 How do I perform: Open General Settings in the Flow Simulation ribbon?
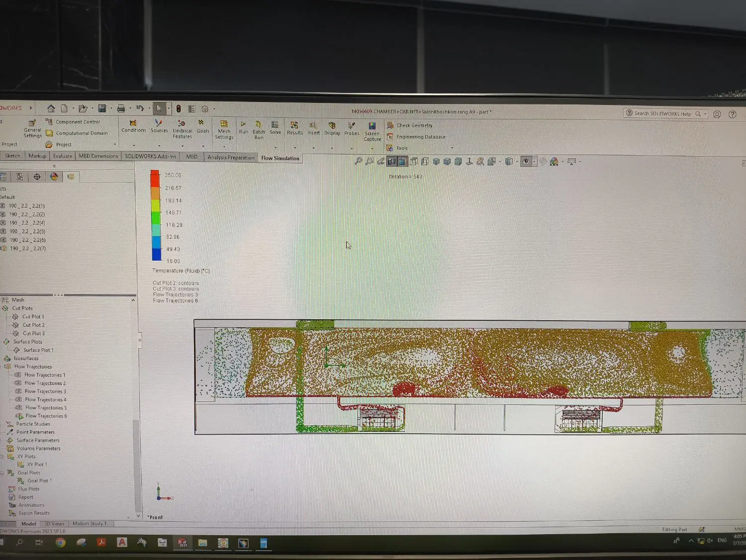(x=32, y=129)
